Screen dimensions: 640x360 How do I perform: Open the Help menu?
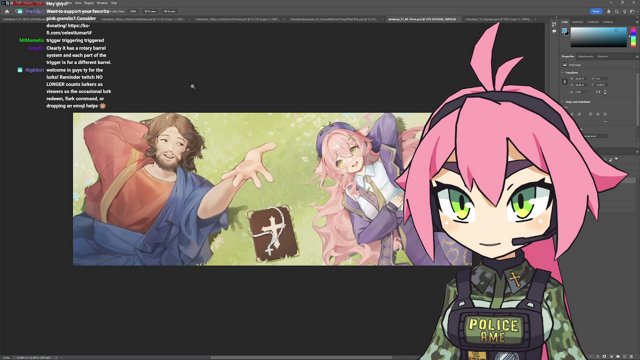tap(114, 3)
